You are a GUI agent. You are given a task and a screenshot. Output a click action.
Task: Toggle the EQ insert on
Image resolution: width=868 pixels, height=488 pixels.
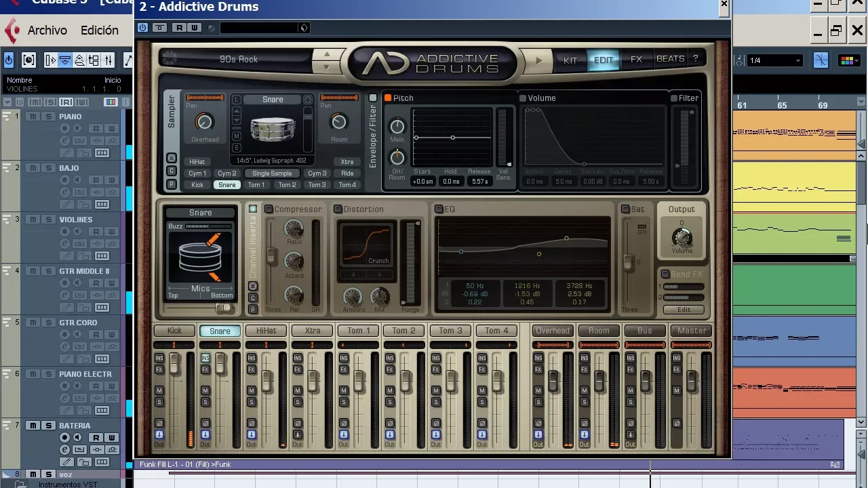(439, 209)
